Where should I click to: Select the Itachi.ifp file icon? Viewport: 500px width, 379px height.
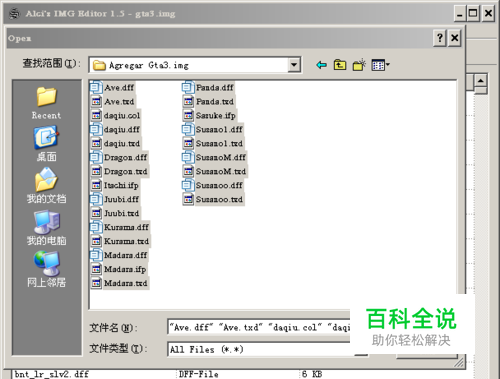point(96,185)
